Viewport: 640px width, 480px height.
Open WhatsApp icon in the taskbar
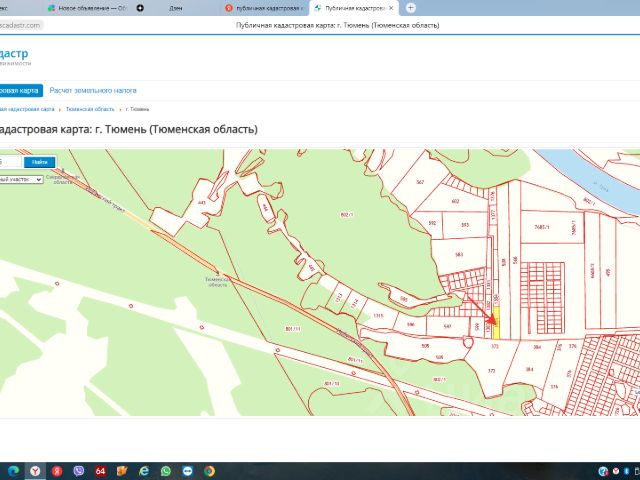pos(166,470)
